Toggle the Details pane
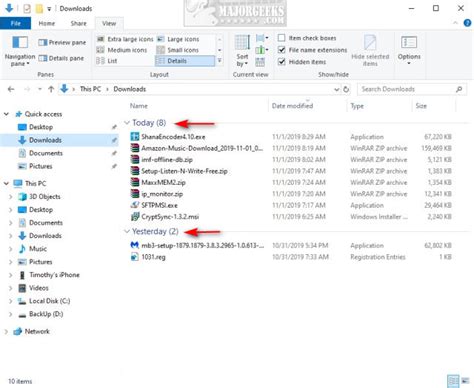This screenshot has height=388, width=474. [61, 58]
